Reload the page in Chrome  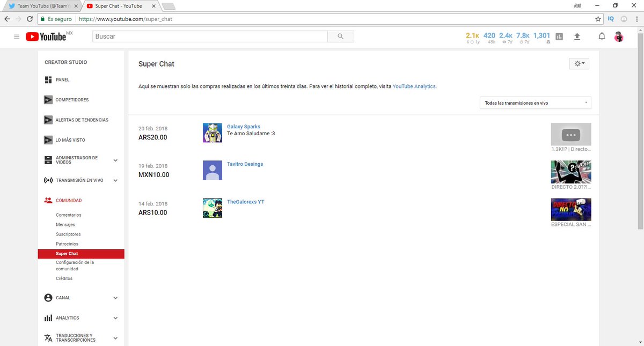[x=30, y=18]
